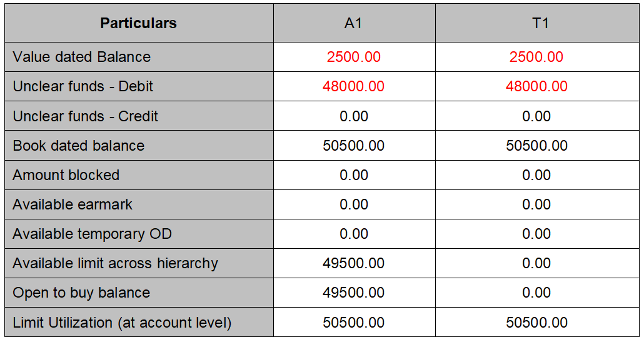Select the Unclear funds - Credit label
Screen dimensions: 644x342
[x=85, y=116]
